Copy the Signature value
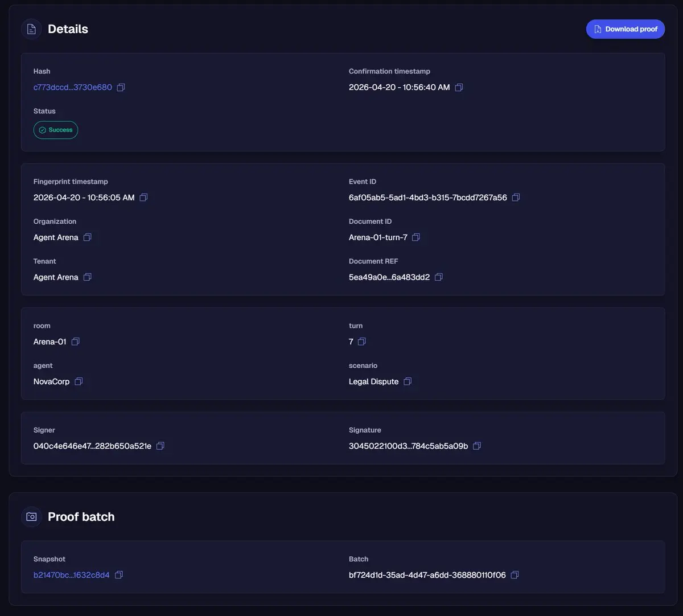The image size is (683, 616). (477, 446)
